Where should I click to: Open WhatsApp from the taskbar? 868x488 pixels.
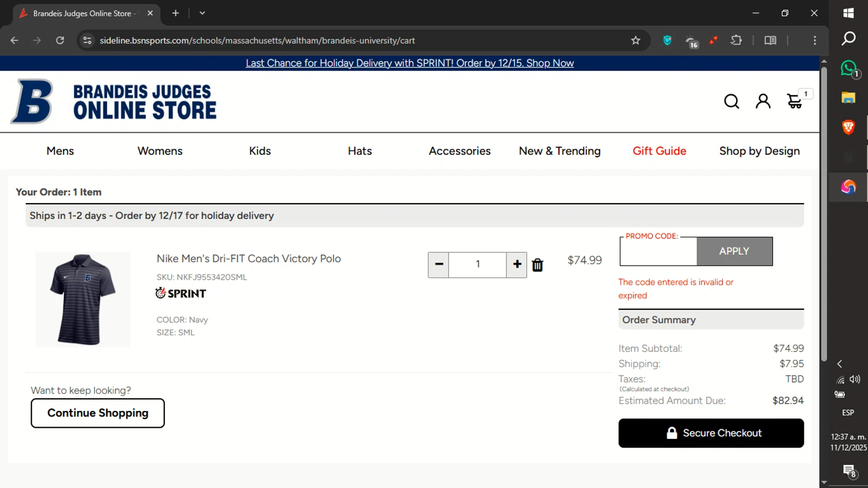pos(848,69)
